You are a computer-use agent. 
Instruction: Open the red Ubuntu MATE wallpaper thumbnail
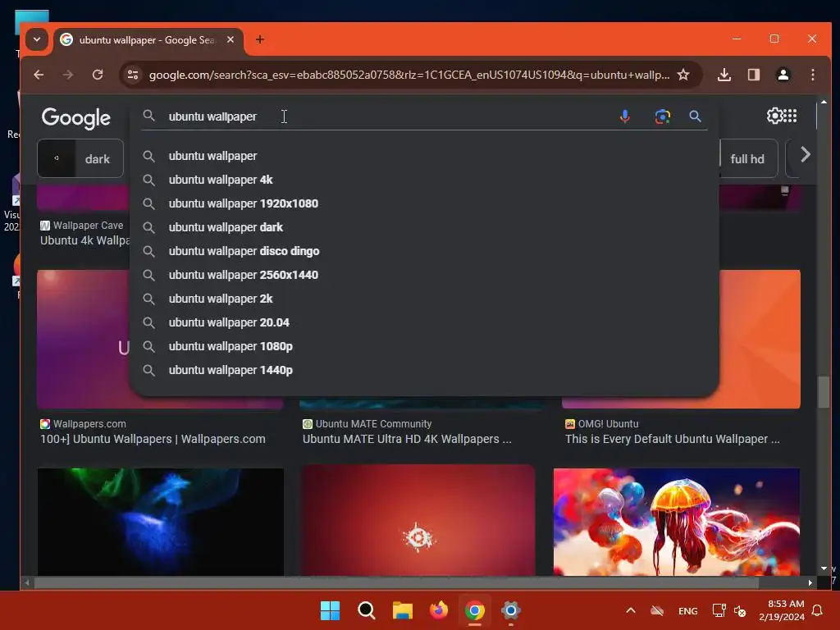(x=418, y=521)
